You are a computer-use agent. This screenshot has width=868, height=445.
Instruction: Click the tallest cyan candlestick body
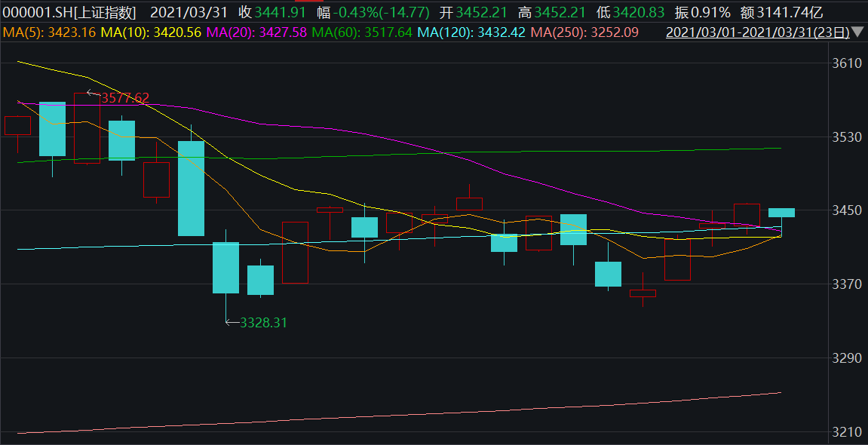click(191, 189)
